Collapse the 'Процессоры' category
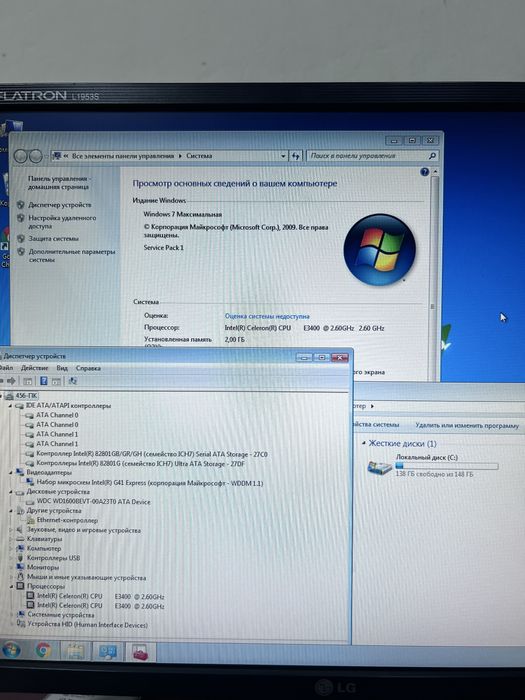 coord(12,586)
